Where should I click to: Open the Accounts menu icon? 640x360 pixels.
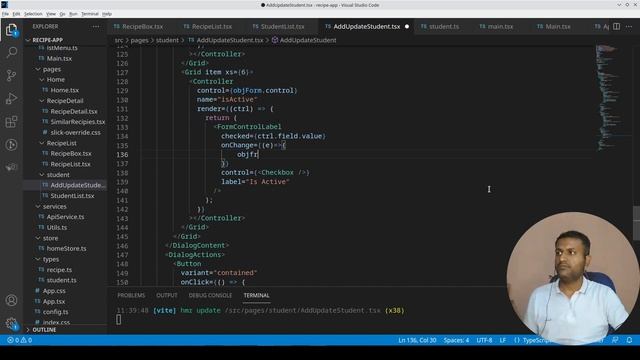(x=11, y=300)
